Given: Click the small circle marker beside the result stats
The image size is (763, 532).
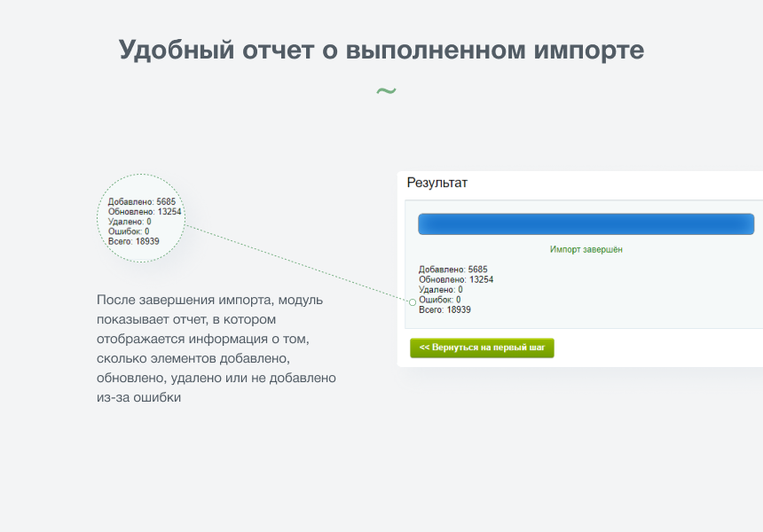Looking at the screenshot, I should point(413,302).
